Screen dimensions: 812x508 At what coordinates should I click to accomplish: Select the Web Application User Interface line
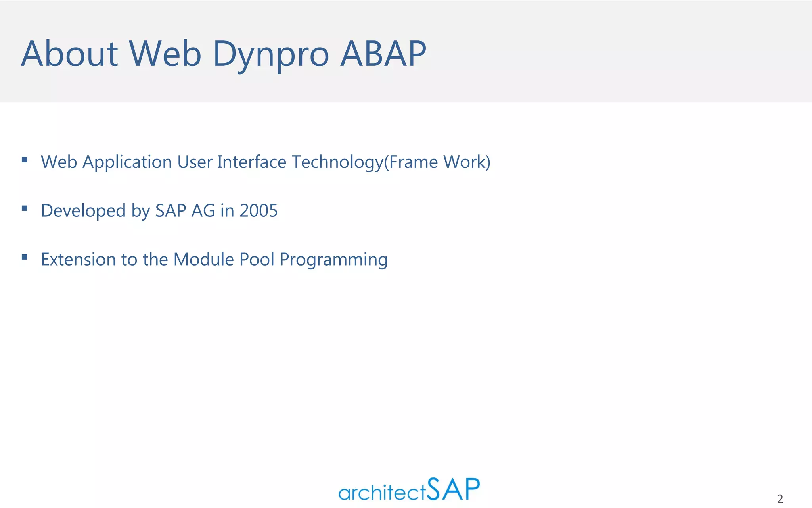266,162
